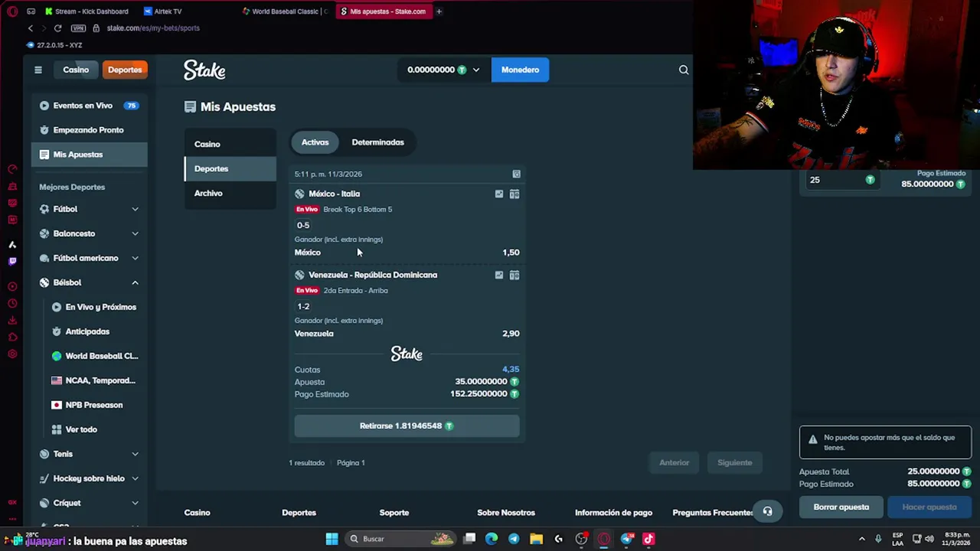Click share icon on Venezuela - República Dominicana bet

[x=499, y=275]
